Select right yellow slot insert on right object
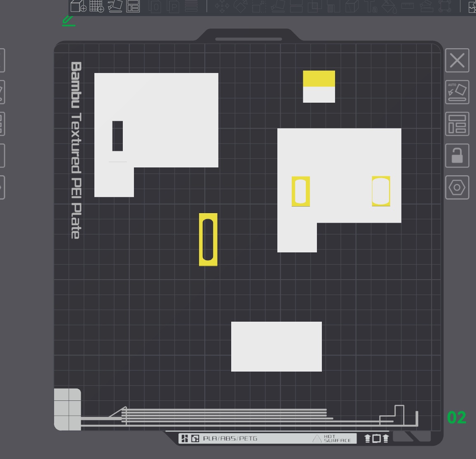This screenshot has height=459, width=476. point(381,191)
